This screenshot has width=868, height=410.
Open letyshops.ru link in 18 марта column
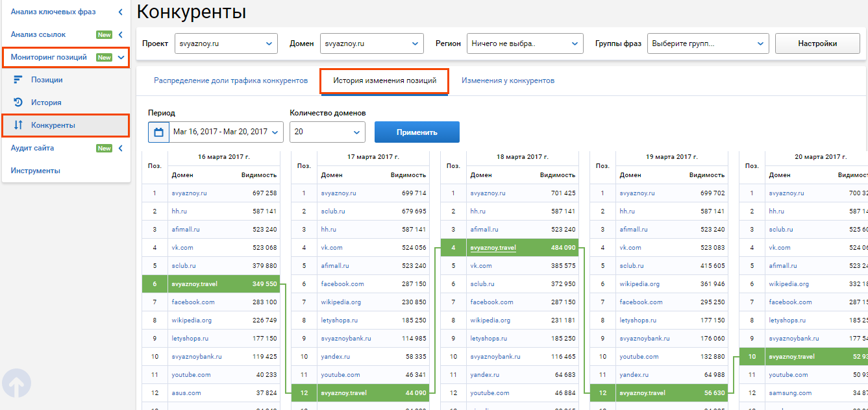[488, 339]
